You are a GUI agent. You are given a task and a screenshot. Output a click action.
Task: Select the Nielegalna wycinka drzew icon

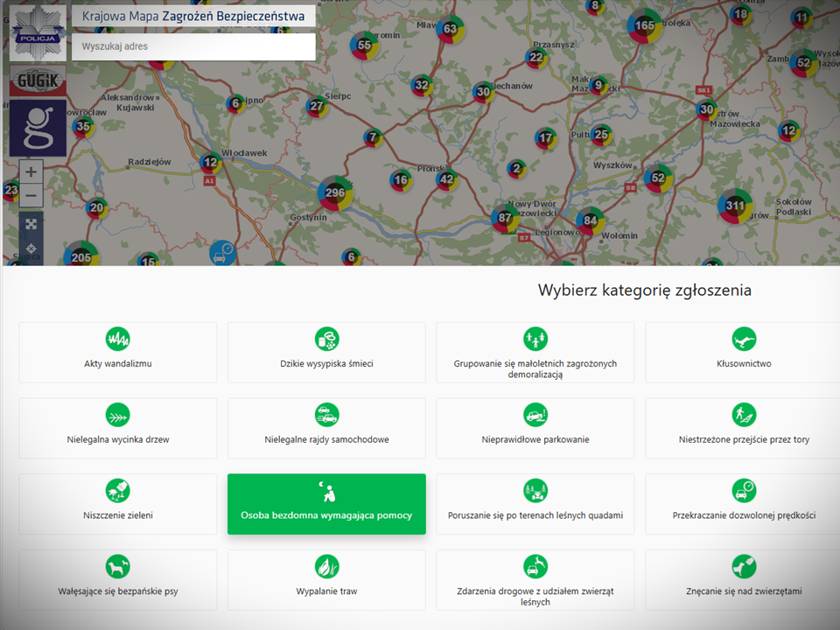pos(118,415)
